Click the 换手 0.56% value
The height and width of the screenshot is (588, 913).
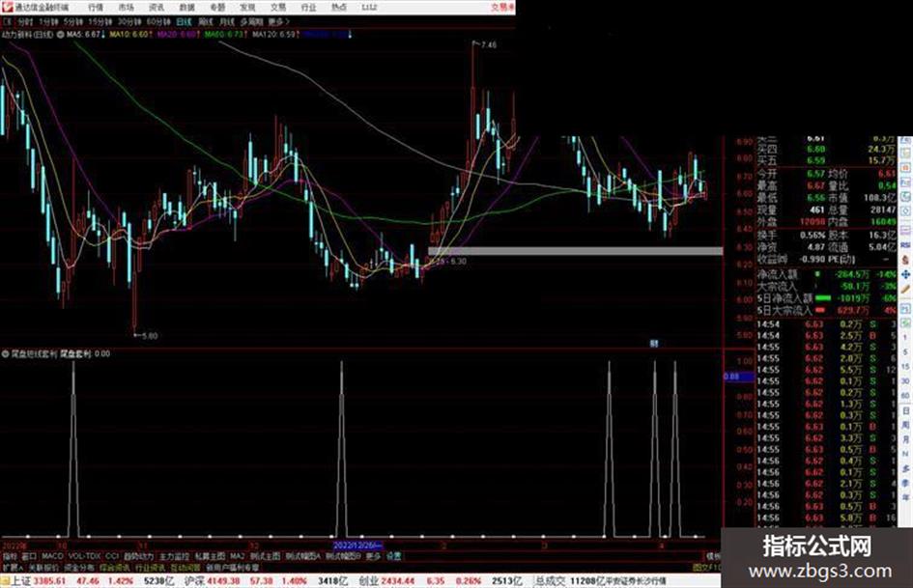pos(812,236)
